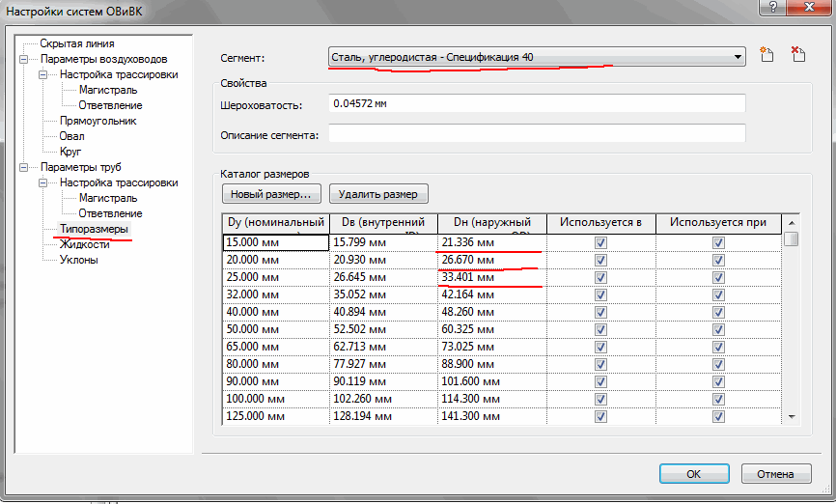Select Прямоугольник in the tree
Image resolution: width=836 pixels, height=504 pixels.
[98, 121]
